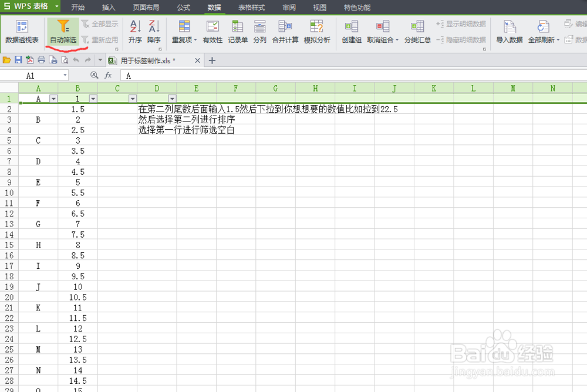Viewport: 587px width, 392px height.
Task: Expand the quick access toolbar dropdown
Action: (x=100, y=60)
